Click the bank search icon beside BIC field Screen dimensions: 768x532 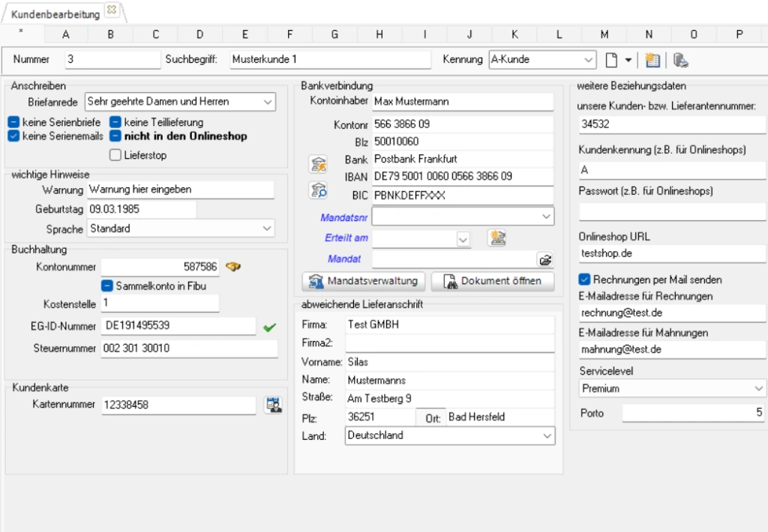click(x=318, y=190)
